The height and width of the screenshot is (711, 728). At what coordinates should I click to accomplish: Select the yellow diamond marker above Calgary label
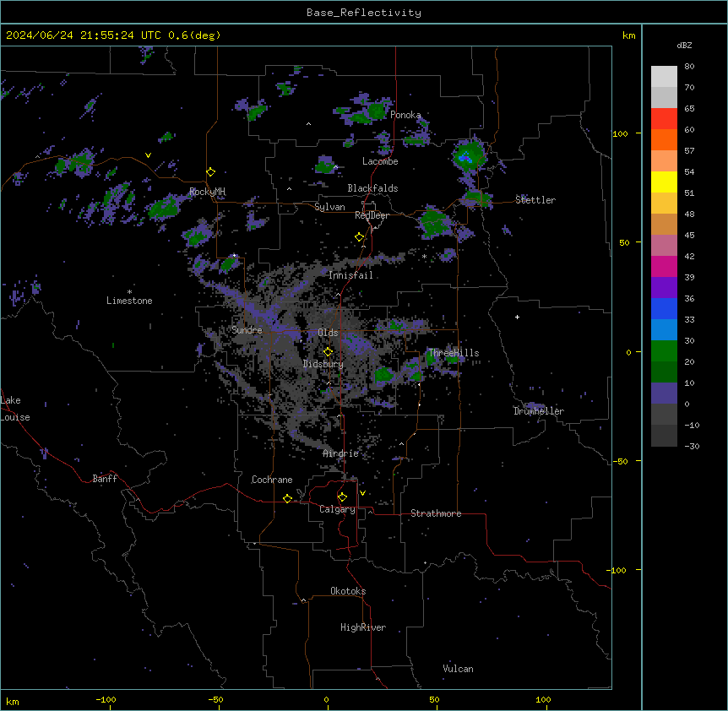pyautogui.click(x=342, y=497)
